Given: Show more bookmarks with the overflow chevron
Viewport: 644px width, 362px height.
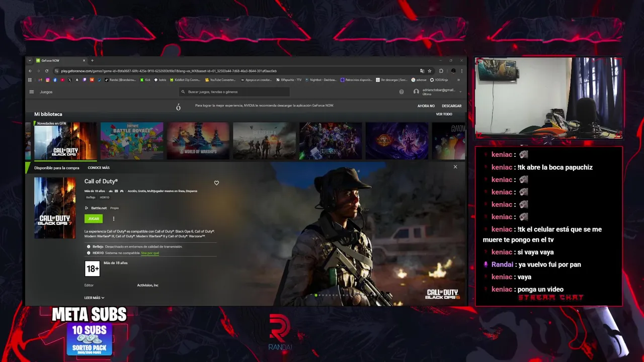Looking at the screenshot, I should [458, 80].
